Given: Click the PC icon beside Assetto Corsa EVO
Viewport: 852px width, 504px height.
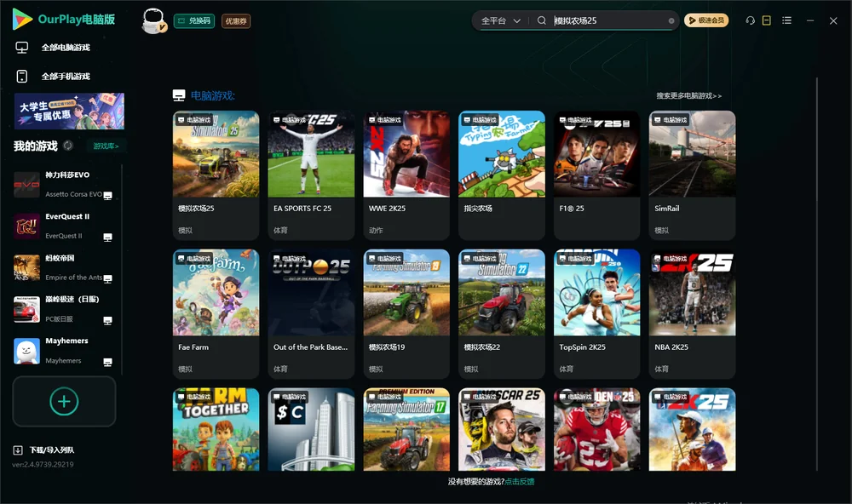Looking at the screenshot, I should click(x=107, y=196).
